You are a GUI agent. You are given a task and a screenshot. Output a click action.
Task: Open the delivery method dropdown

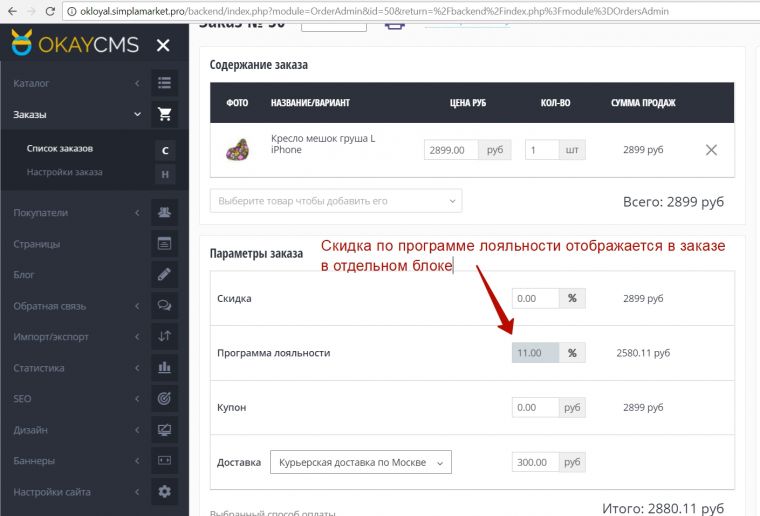coord(360,462)
